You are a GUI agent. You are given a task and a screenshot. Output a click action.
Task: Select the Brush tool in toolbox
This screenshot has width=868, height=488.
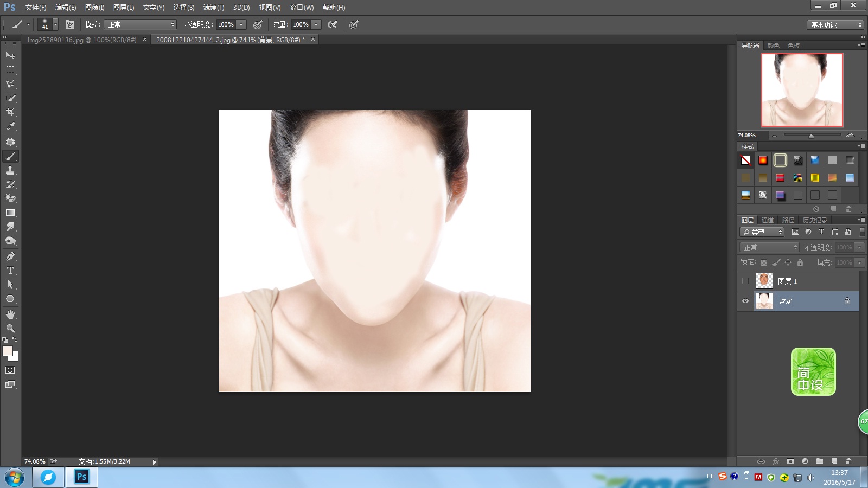click(x=10, y=156)
